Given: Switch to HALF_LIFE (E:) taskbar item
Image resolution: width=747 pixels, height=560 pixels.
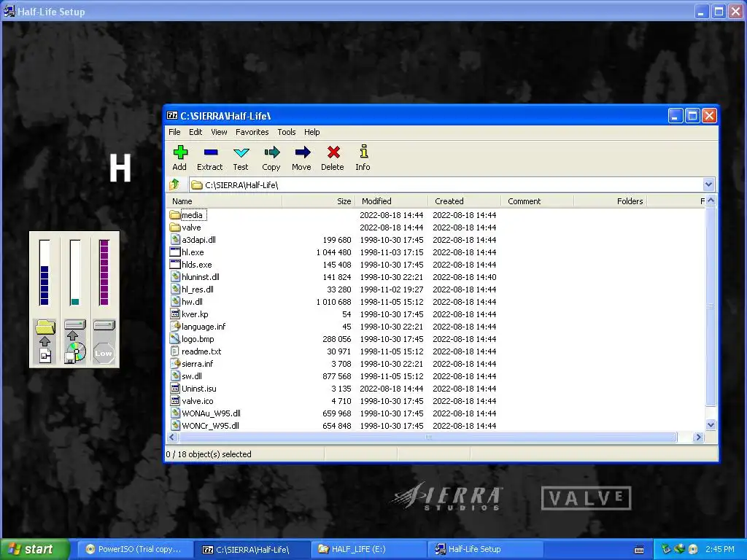Looking at the screenshot, I should (x=369, y=549).
